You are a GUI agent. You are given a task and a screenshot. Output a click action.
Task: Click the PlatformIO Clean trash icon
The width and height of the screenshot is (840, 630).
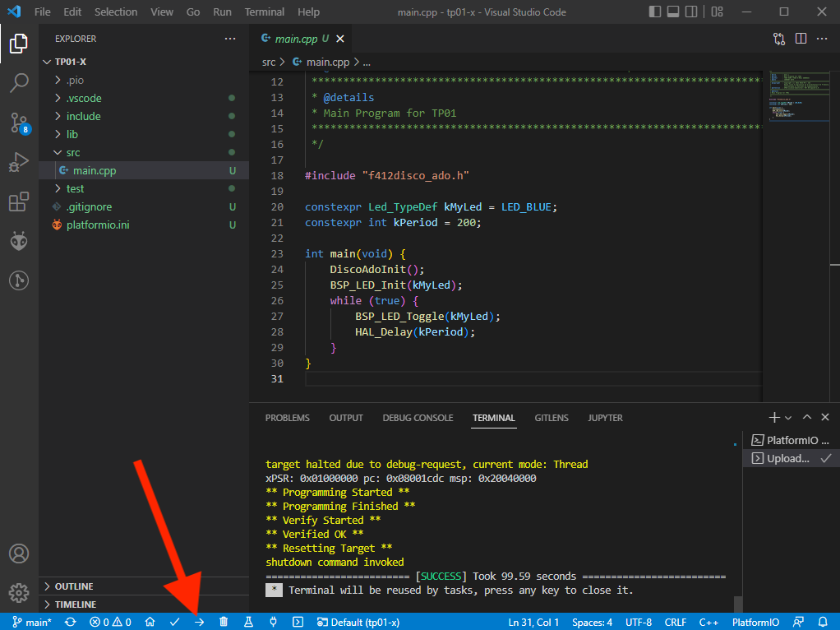[x=224, y=622]
